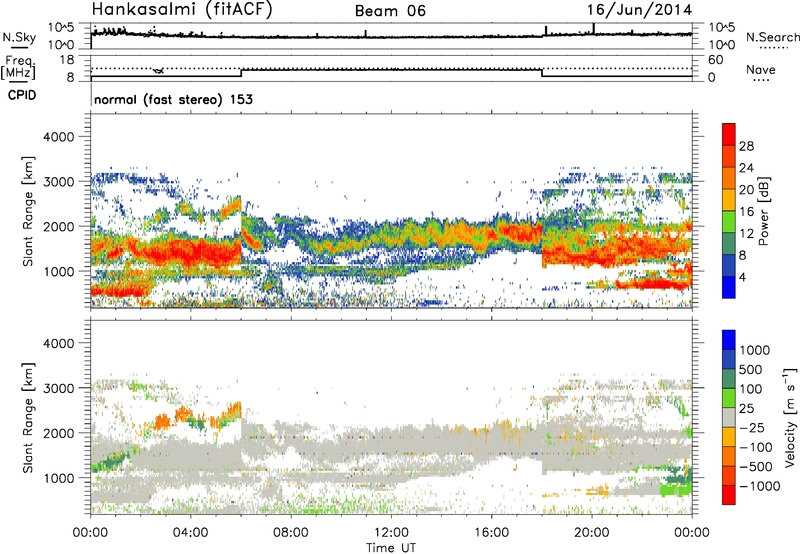The height and width of the screenshot is (554, 800).
Task: Click the 'Power [dB]' colorbar label
Action: (x=763, y=211)
